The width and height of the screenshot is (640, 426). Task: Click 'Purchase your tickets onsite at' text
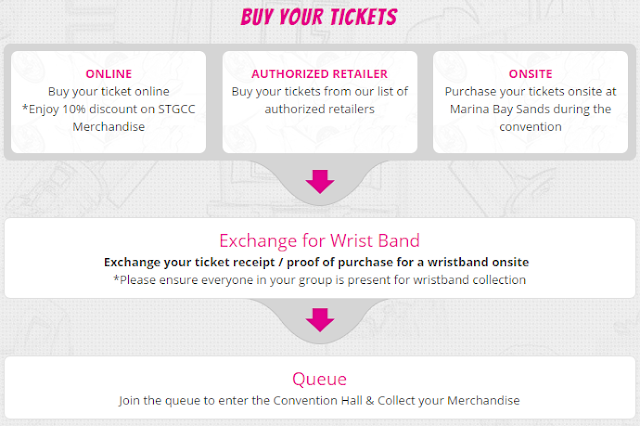point(530,91)
